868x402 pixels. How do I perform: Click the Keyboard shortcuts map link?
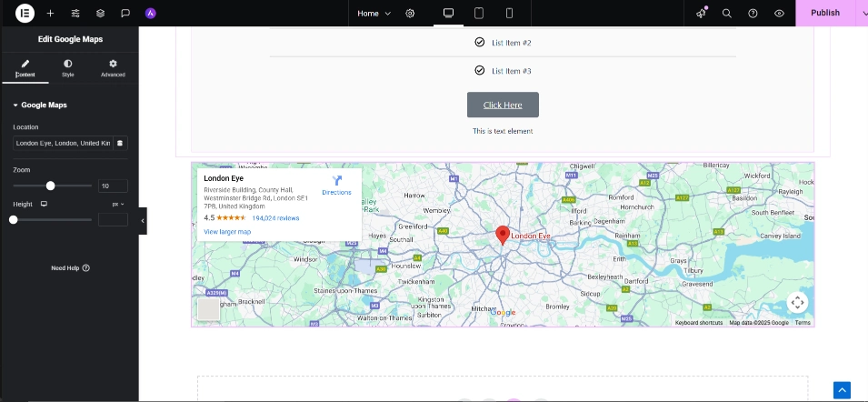click(699, 322)
